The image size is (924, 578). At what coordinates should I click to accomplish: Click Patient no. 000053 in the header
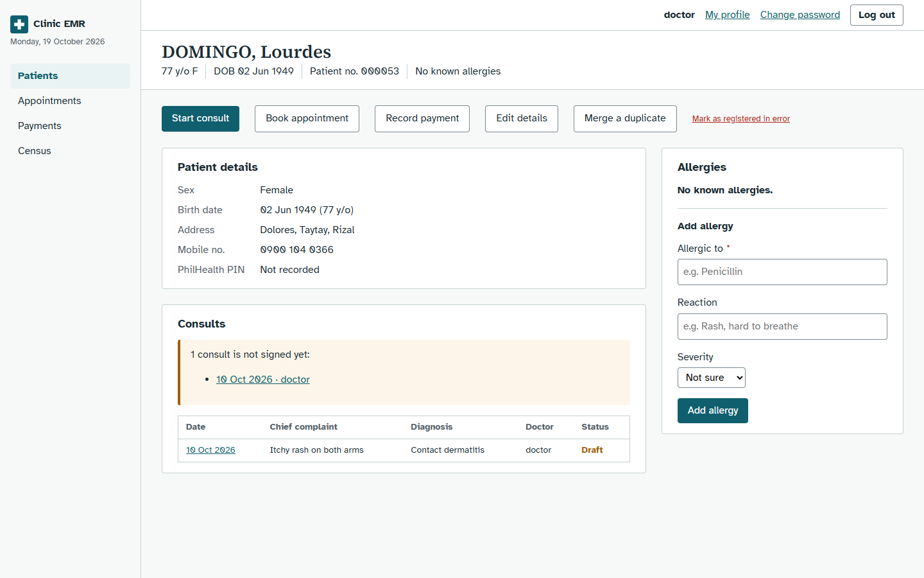[x=354, y=71]
